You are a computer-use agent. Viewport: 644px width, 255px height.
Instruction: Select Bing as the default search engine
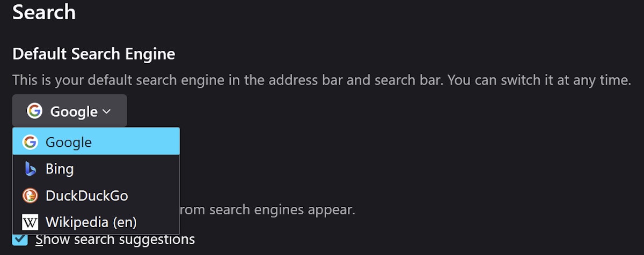point(60,169)
